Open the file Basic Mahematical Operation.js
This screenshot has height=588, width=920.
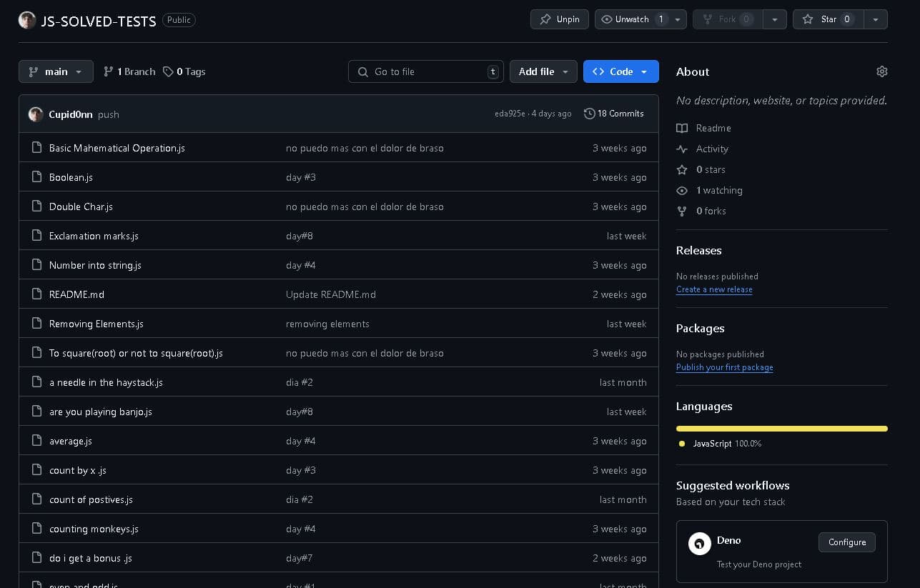(x=117, y=148)
